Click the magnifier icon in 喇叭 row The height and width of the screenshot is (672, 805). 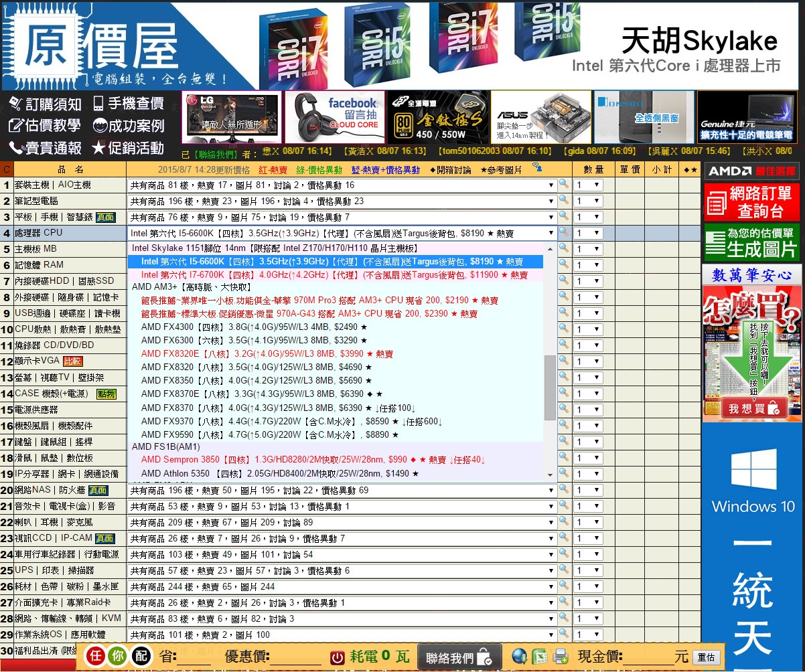[564, 521]
